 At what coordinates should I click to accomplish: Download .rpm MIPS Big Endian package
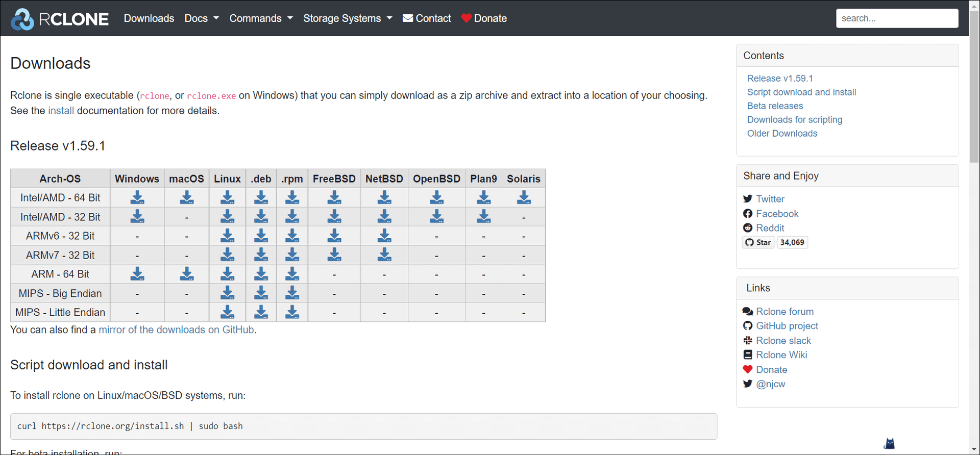tap(292, 293)
